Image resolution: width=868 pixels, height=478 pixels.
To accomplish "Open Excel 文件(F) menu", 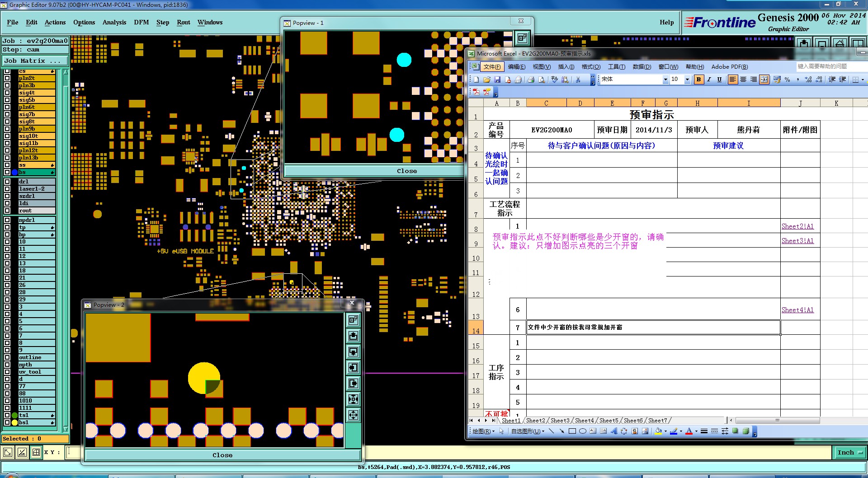I will 492,67.
